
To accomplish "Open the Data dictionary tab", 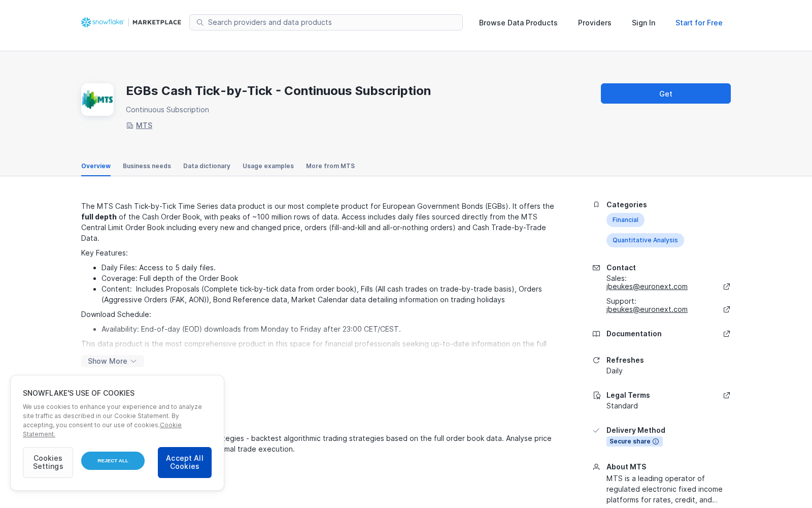I will coord(207,166).
